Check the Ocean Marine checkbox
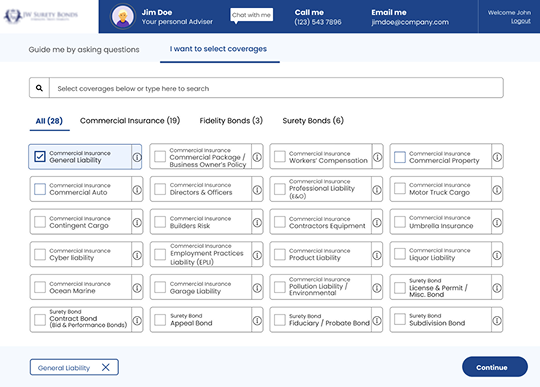The width and height of the screenshot is (540, 387). [x=40, y=287]
